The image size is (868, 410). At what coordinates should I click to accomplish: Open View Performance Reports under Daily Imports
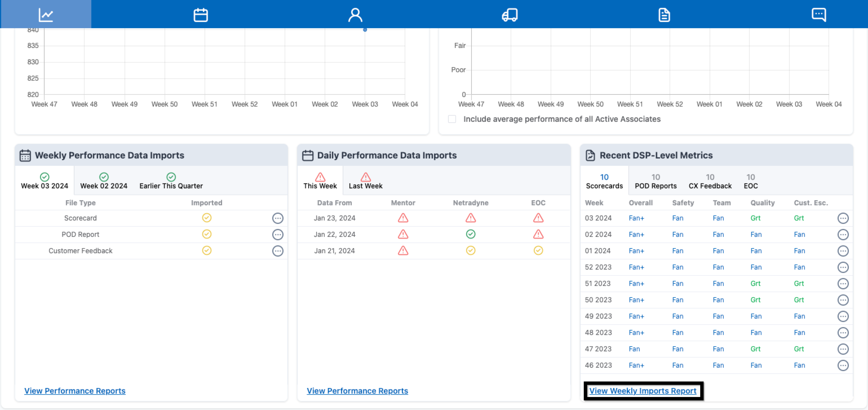[357, 391]
